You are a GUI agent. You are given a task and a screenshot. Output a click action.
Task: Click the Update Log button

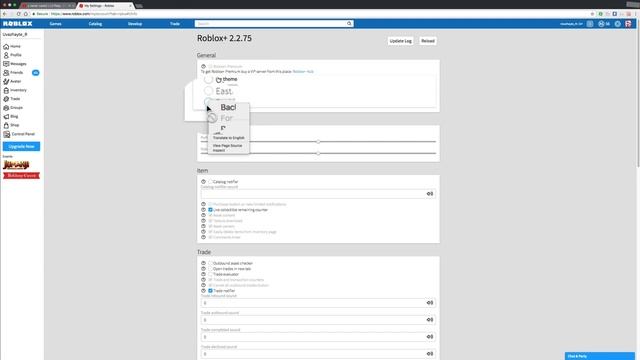400,41
